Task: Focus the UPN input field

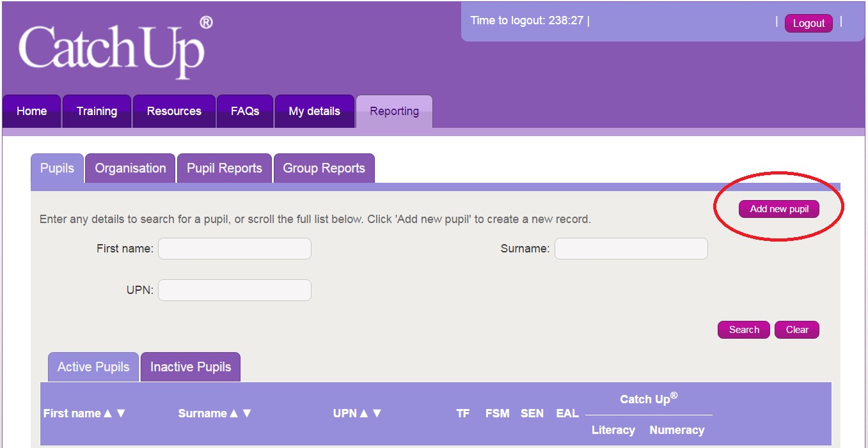Action: (x=235, y=290)
